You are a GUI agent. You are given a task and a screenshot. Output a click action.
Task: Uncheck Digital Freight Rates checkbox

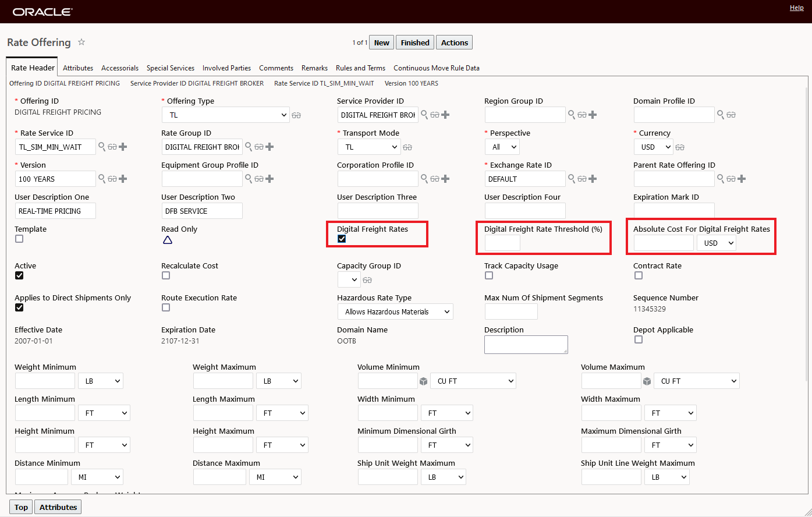tap(342, 239)
